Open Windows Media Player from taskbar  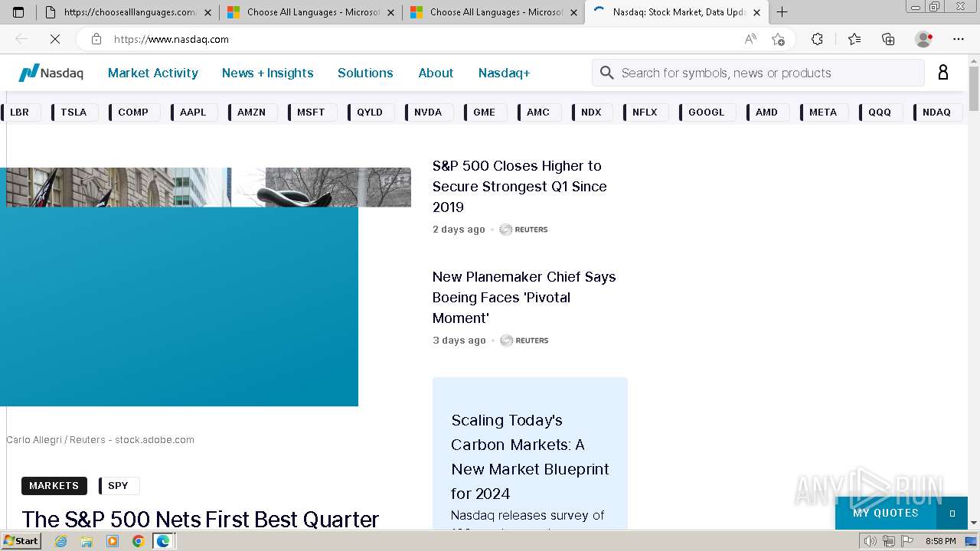pos(113,541)
